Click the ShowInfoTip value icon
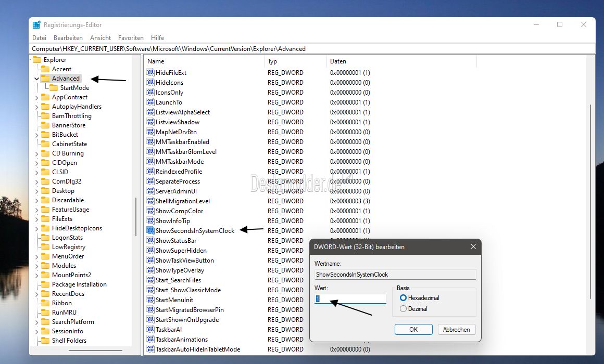This screenshot has width=604, height=364. click(150, 220)
